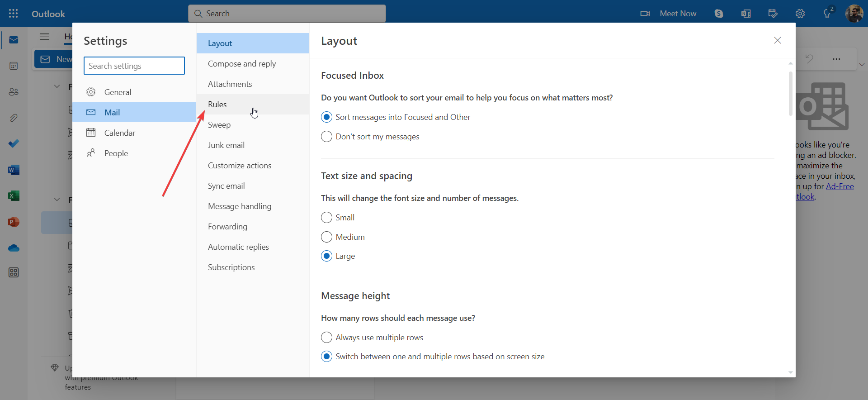Open Automatic replies settings
The width and height of the screenshot is (868, 400).
253,247
